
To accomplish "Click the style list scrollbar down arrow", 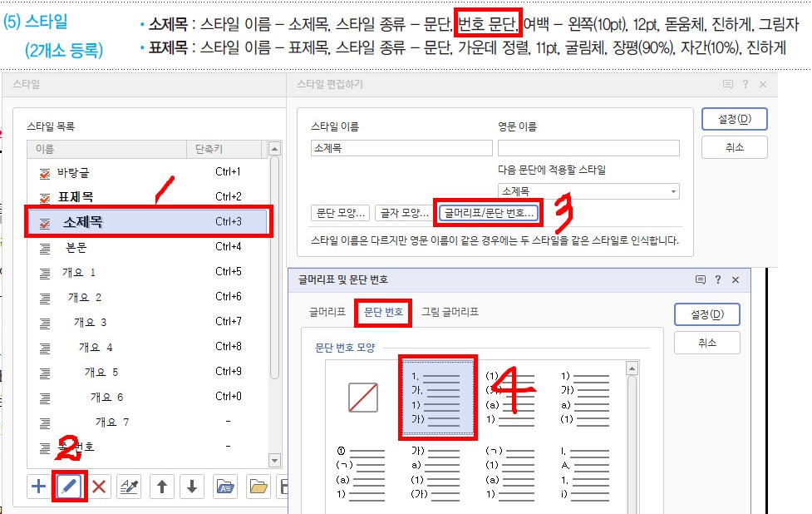I will tap(274, 460).
